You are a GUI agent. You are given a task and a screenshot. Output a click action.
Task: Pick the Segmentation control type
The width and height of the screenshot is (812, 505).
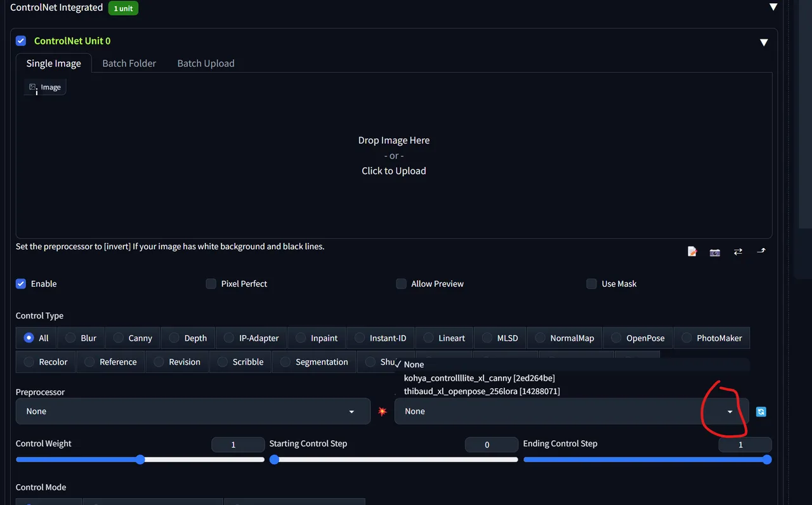315,362
